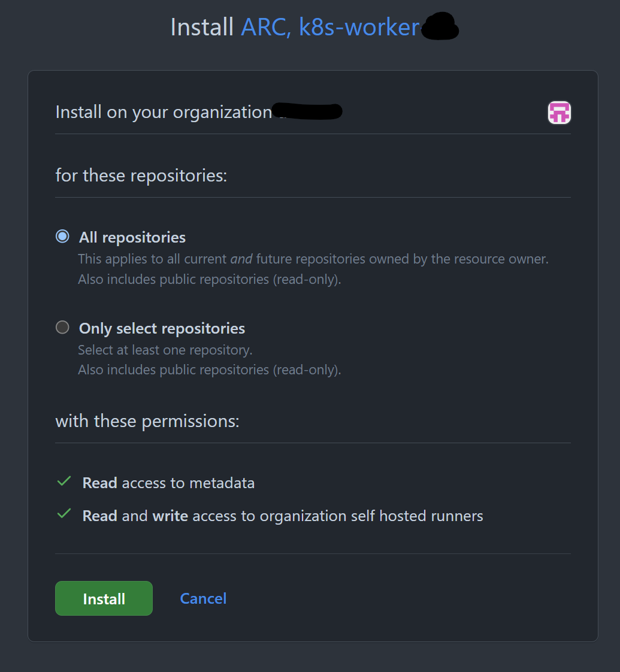Image resolution: width=620 pixels, height=672 pixels.
Task: Click the Only select repositories label text
Action: [162, 328]
